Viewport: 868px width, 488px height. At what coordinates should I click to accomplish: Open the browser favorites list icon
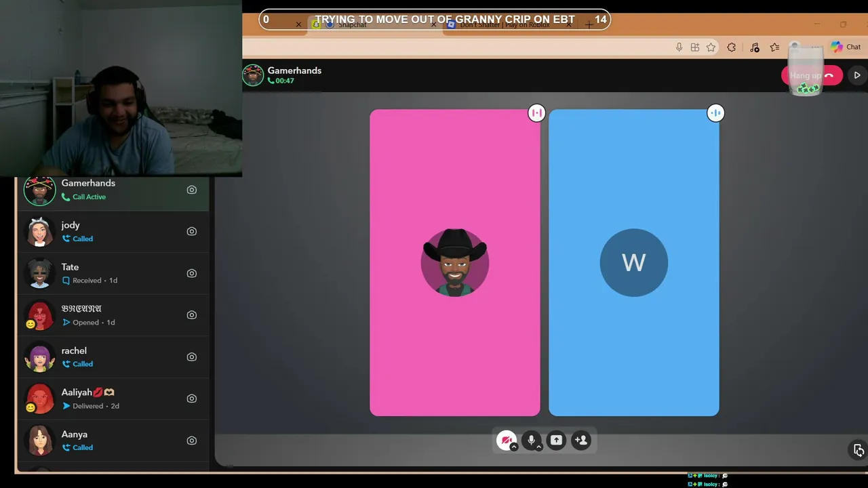click(x=774, y=47)
